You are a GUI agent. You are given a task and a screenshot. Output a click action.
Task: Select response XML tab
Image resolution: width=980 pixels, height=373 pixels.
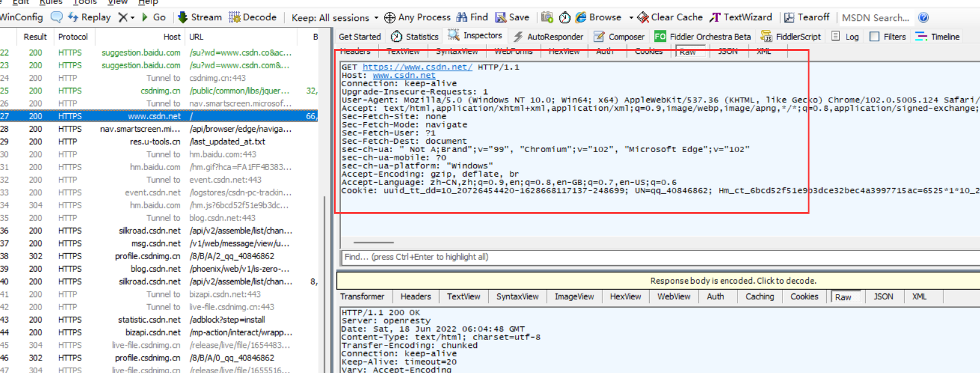(x=920, y=296)
